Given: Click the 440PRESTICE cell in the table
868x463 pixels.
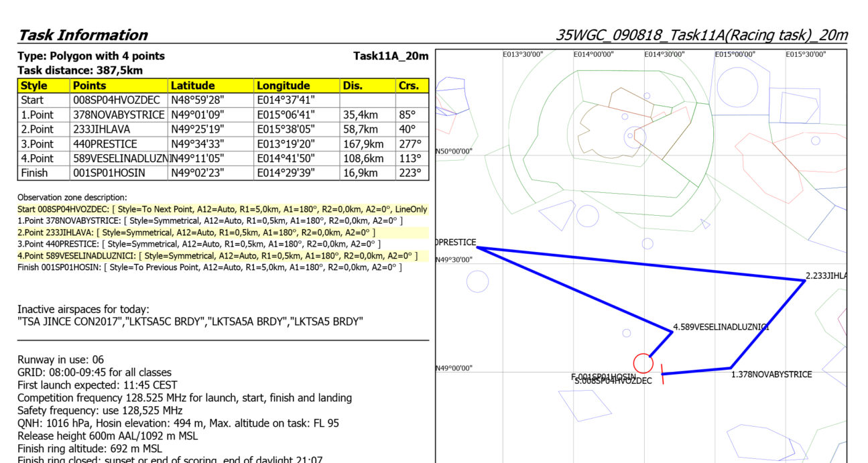Looking at the screenshot, I should coord(105,144).
